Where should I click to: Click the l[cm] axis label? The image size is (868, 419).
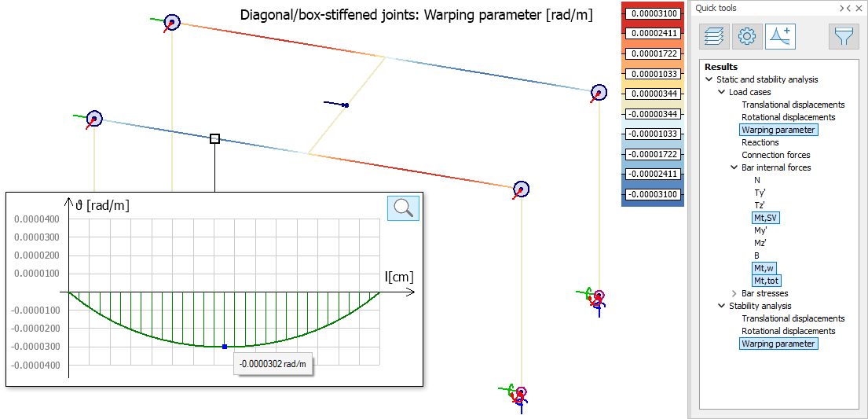(399, 276)
